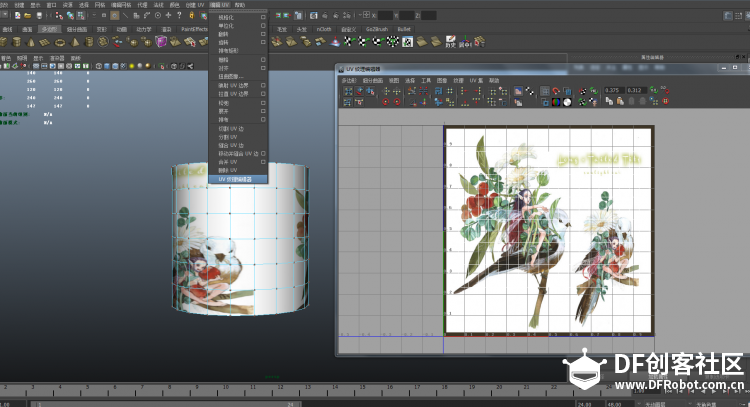Open 照明 panel menu in viewport
Viewport: 750px width, 407px height.
click(x=22, y=58)
